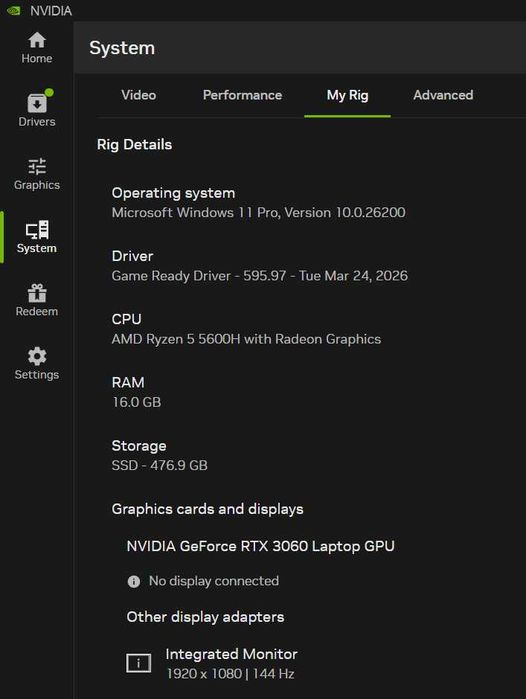
Task: Click the Operating system label
Action: tap(173, 193)
